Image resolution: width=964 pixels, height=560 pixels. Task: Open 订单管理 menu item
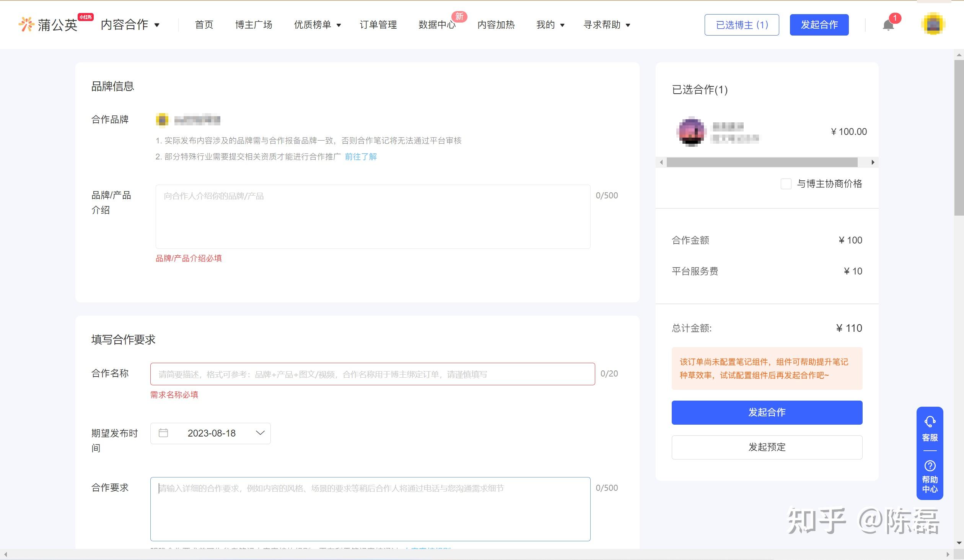pyautogui.click(x=378, y=25)
